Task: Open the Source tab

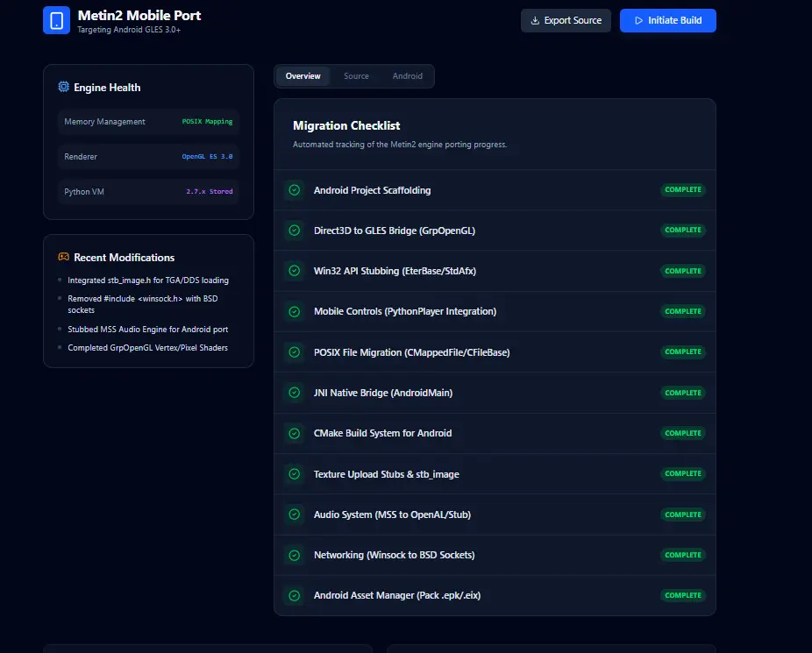Action: point(356,76)
